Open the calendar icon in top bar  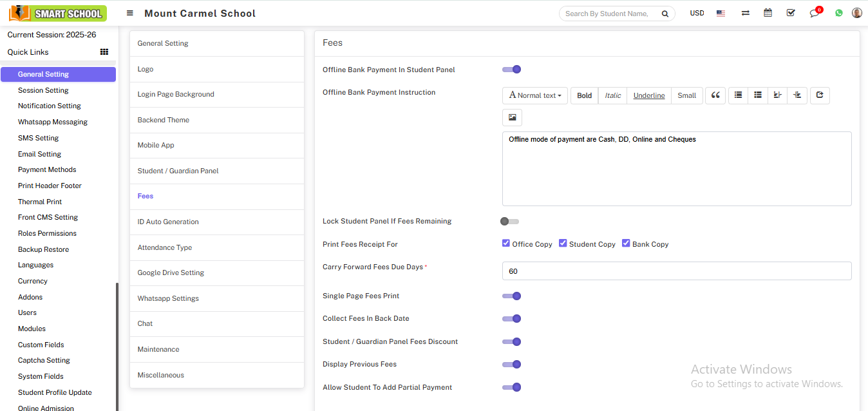(x=768, y=13)
